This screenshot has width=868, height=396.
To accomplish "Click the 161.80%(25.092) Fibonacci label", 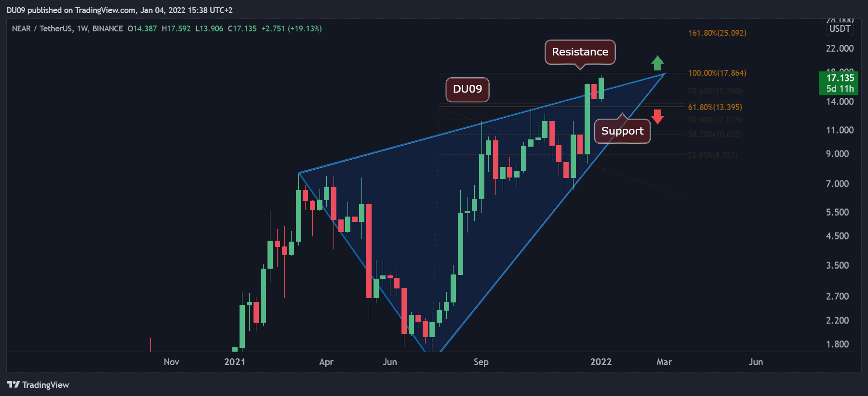I will coord(717,33).
